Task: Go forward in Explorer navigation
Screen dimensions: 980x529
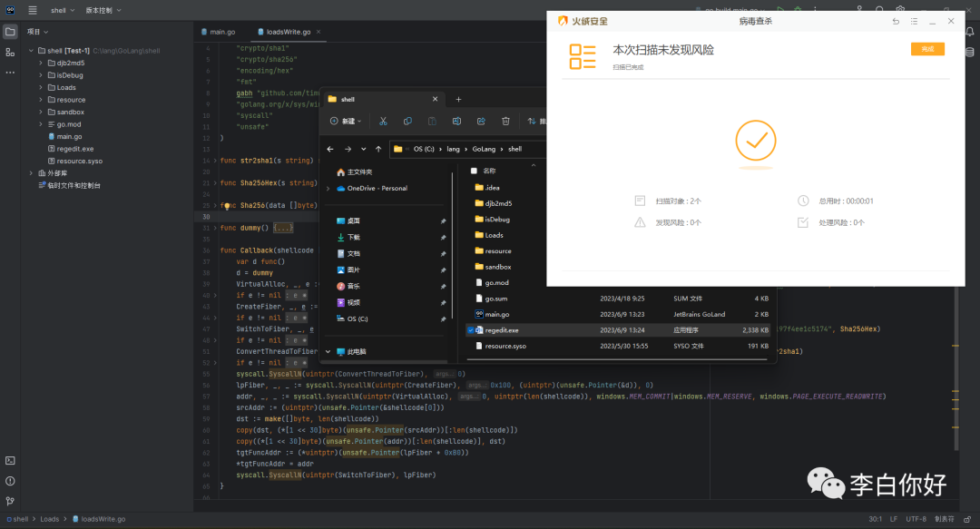Action: tap(348, 149)
